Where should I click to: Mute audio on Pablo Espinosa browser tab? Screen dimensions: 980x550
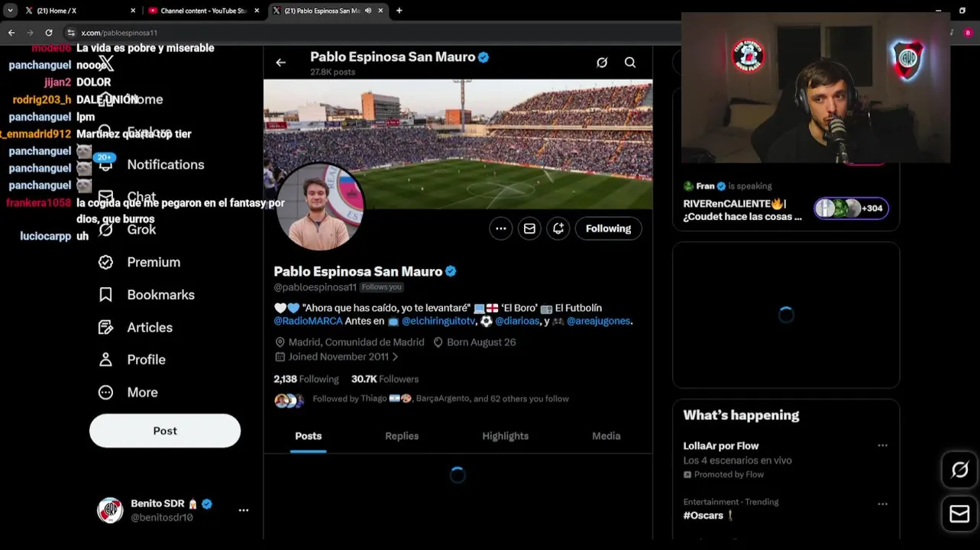pos(368,11)
